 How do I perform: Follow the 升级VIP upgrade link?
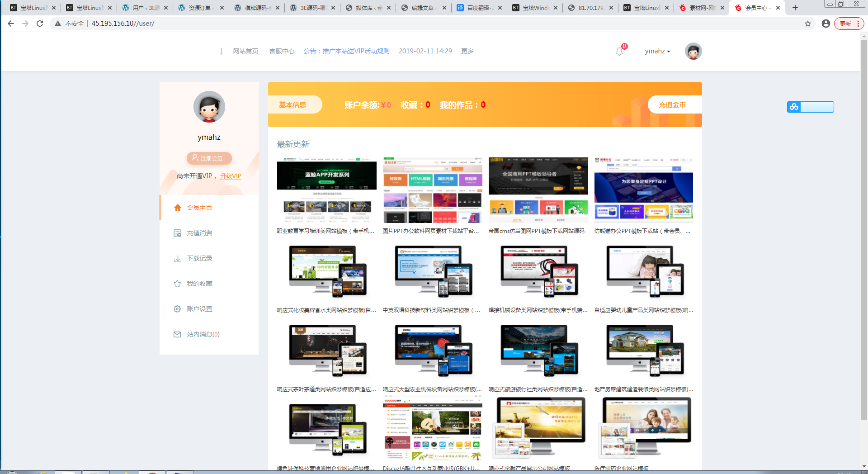coord(231,176)
